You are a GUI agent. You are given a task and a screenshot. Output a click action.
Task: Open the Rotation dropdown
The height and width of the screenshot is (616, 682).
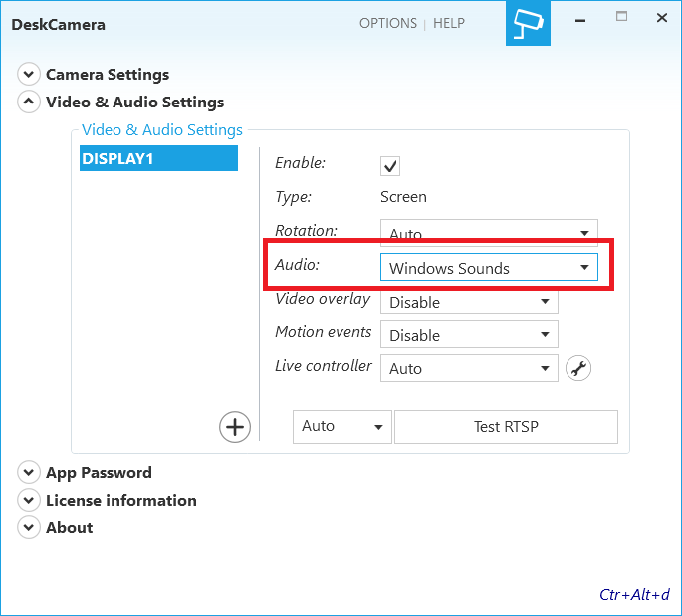tap(488, 233)
